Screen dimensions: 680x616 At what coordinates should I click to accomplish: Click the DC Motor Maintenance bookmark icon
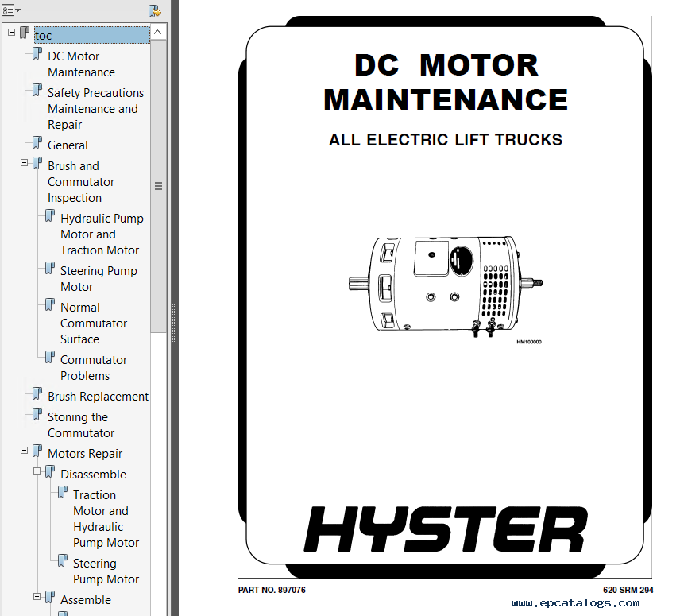coord(37,55)
